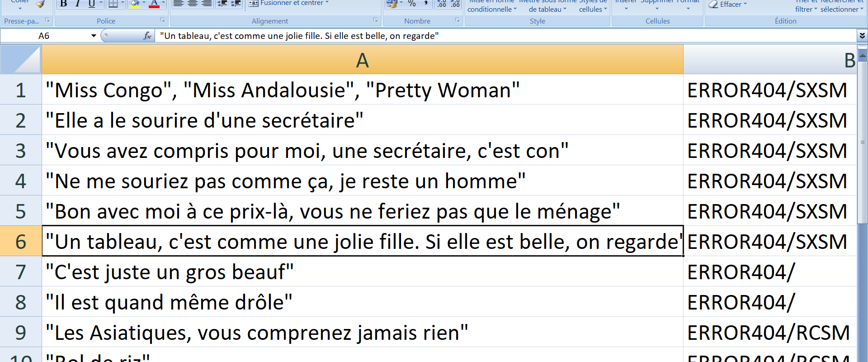Expand the formula bar with double chevron
This screenshot has height=362, width=868.
862,35
